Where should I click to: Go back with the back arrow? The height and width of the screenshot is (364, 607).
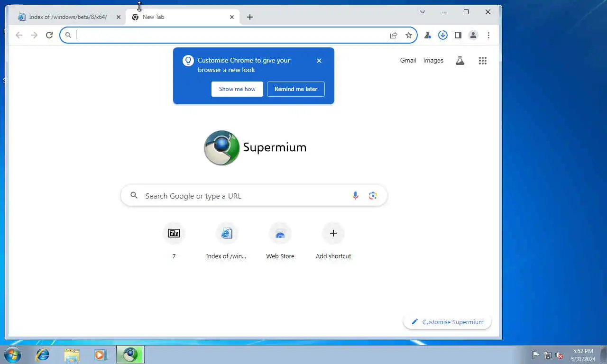tap(19, 35)
